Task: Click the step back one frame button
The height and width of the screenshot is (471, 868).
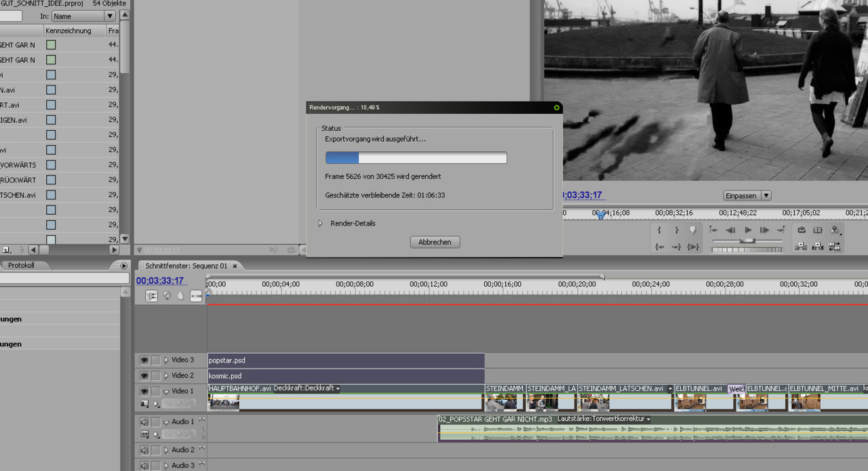Action: 730,230
